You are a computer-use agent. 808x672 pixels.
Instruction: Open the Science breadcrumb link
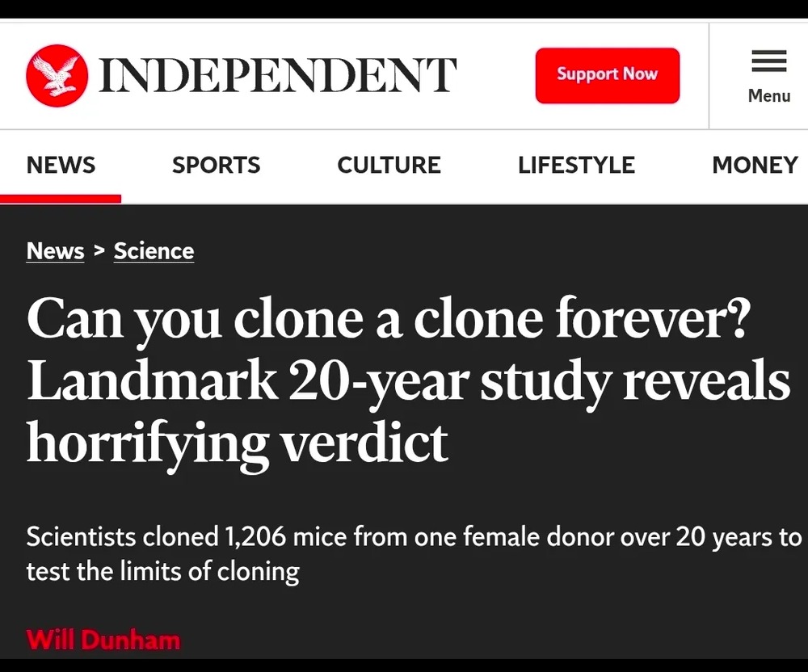154,251
